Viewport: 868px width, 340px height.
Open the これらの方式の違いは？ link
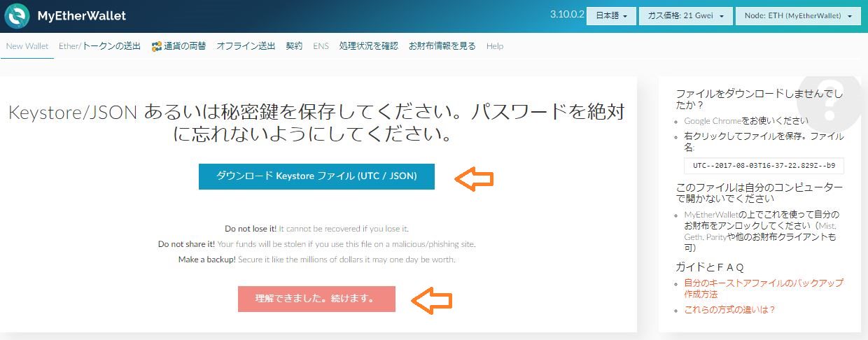pos(729,309)
